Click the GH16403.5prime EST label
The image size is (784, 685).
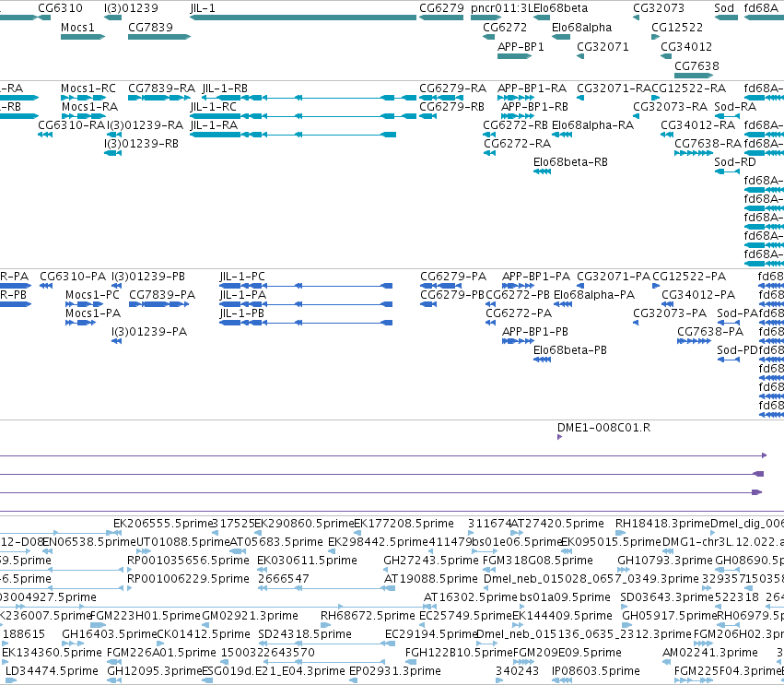pyautogui.click(x=109, y=634)
